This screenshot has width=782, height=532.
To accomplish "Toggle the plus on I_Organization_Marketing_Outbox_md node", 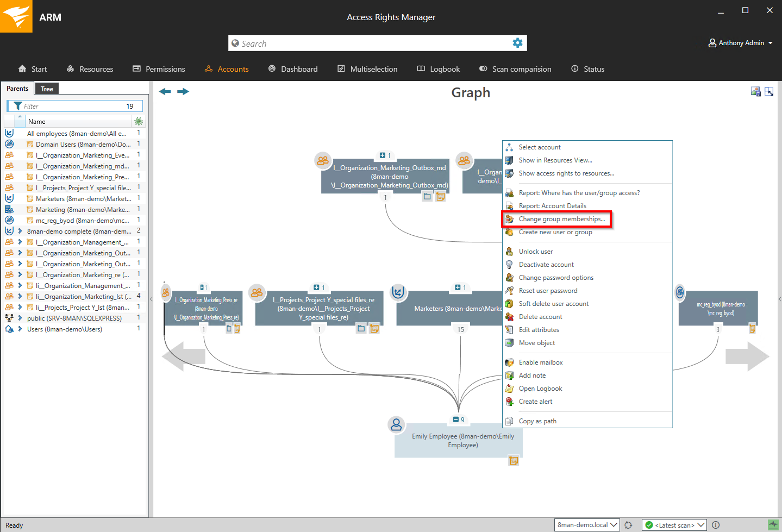I will pos(382,155).
